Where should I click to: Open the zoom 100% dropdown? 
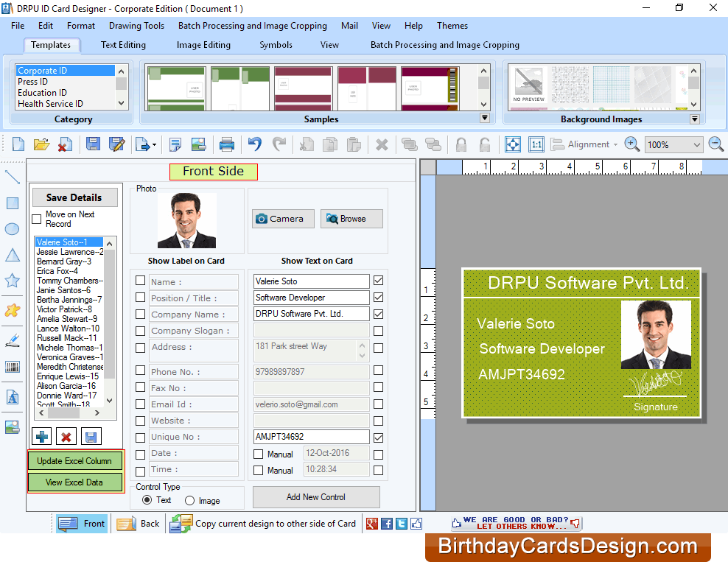tap(696, 145)
